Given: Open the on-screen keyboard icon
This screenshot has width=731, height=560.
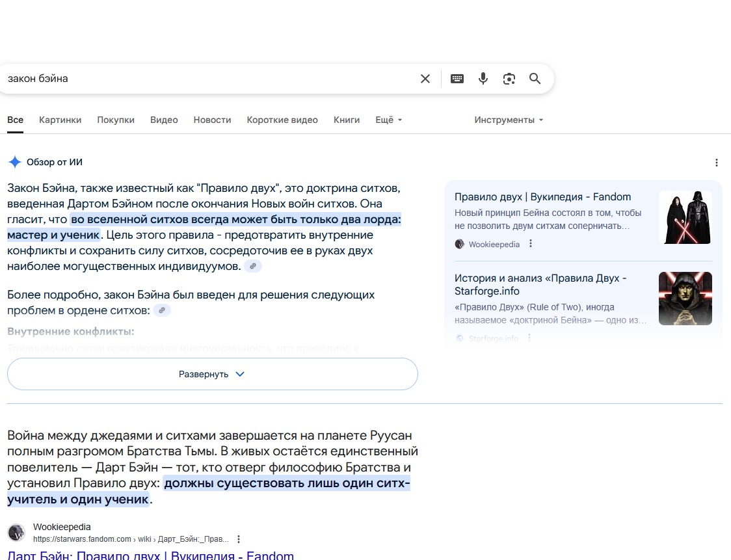Looking at the screenshot, I should [x=457, y=79].
